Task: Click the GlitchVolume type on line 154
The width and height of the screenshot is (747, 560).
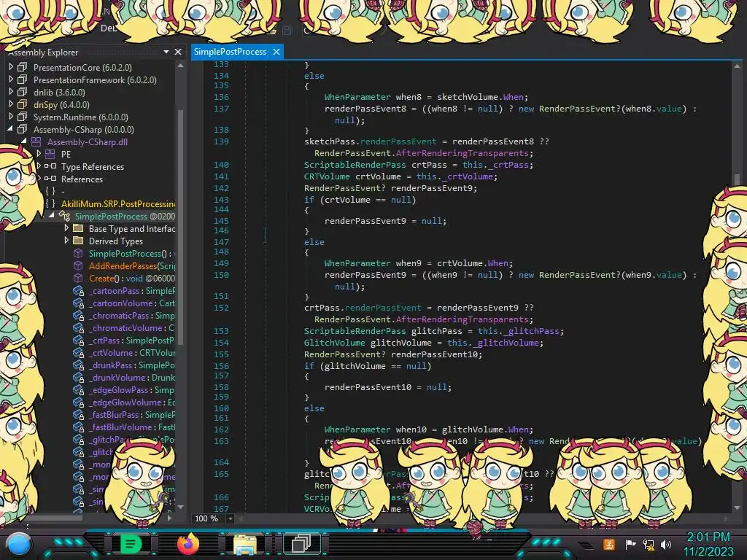Action: 334,343
